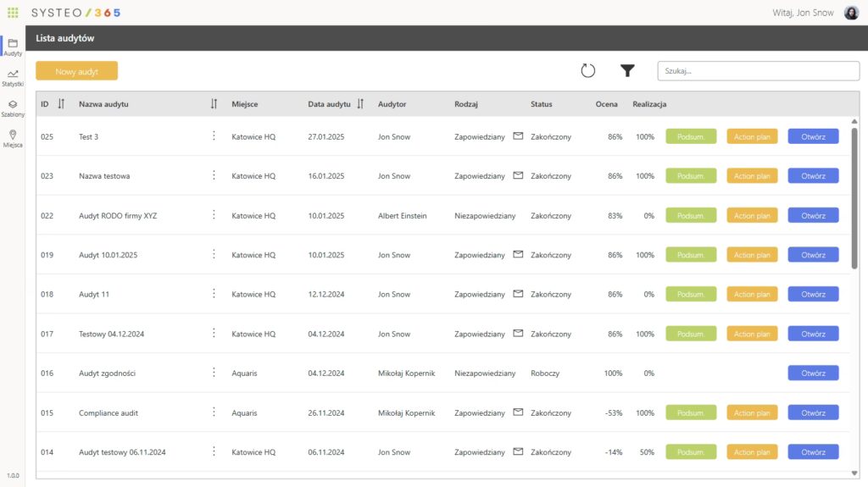Open Miejsca from the sidebar
This screenshot has height=487, width=868.
(13, 139)
